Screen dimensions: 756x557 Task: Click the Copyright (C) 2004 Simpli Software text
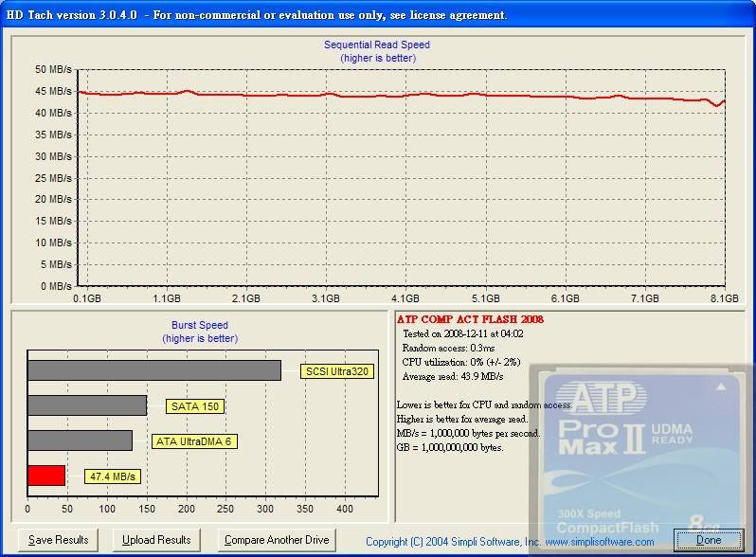click(452, 542)
